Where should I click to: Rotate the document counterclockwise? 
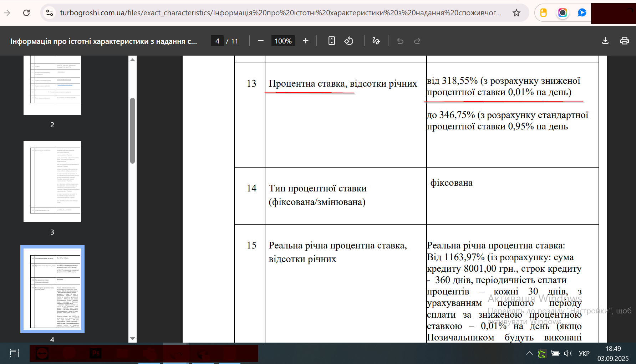click(349, 41)
